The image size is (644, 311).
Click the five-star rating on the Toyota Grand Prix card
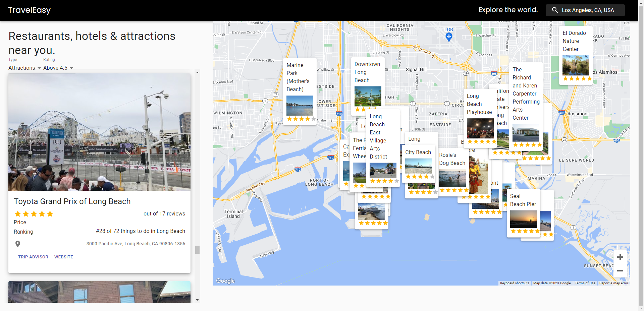(x=33, y=213)
